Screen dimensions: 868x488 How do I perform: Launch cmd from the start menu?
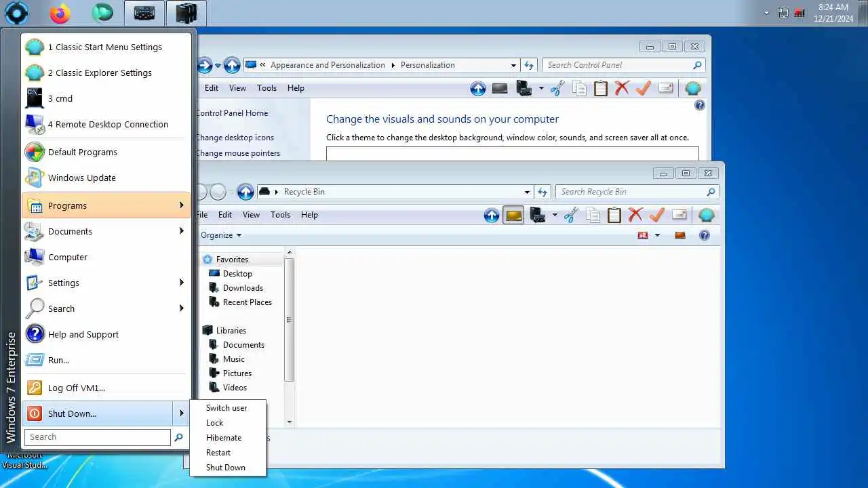[106, 98]
